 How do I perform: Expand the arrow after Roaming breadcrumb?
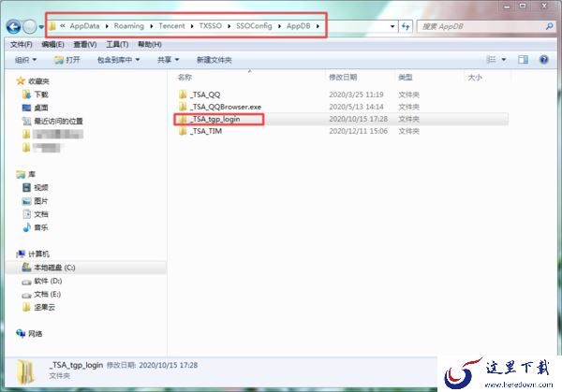tap(151, 26)
